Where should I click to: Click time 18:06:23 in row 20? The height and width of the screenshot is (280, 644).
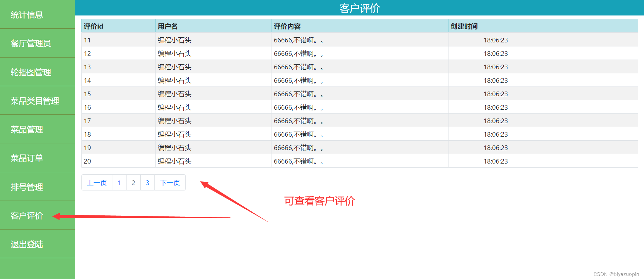tap(496, 161)
